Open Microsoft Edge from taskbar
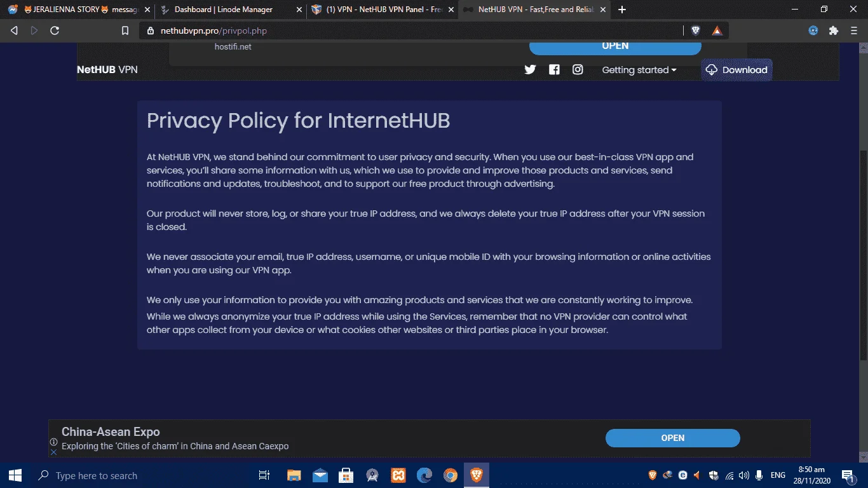Screen dimensions: 868x488 [x=424, y=475]
